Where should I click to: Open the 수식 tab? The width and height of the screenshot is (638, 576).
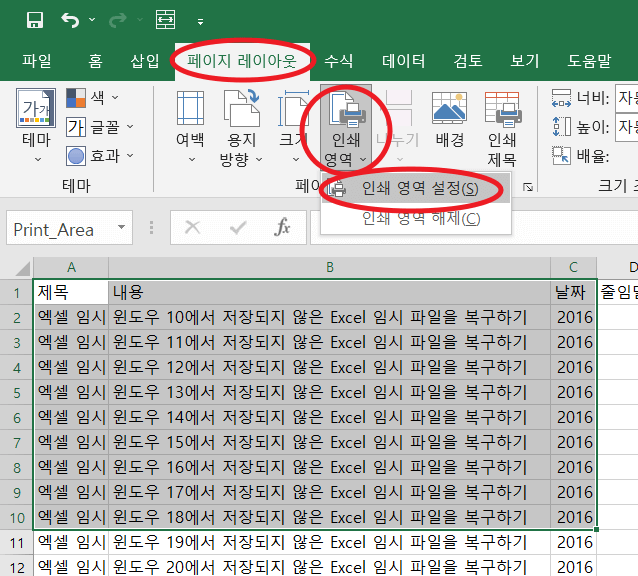point(339,61)
